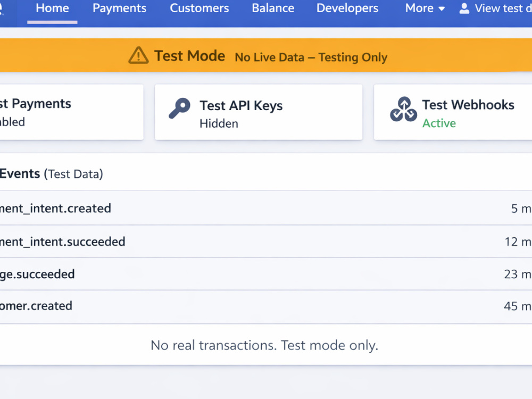Open the Test Payments card
The image size is (532, 399).
[72, 112]
